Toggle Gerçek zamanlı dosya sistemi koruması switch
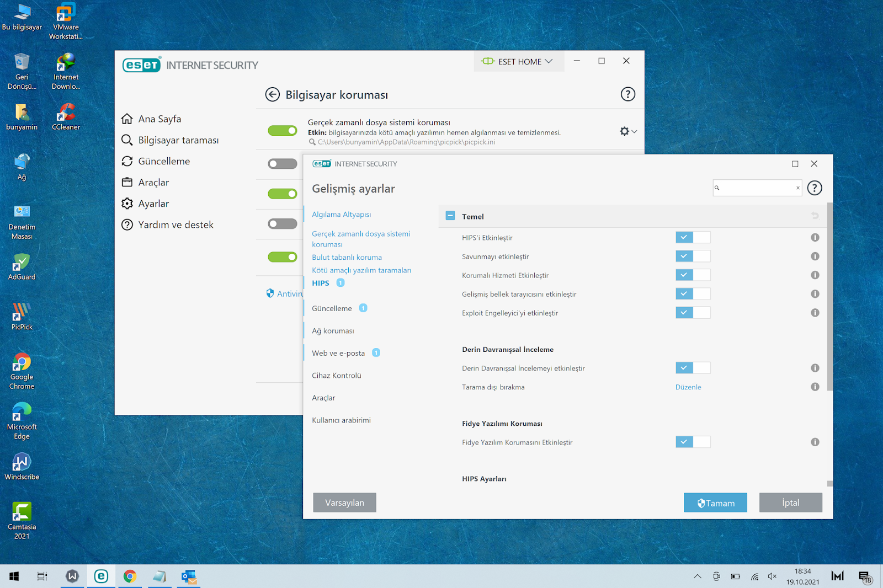 tap(283, 131)
